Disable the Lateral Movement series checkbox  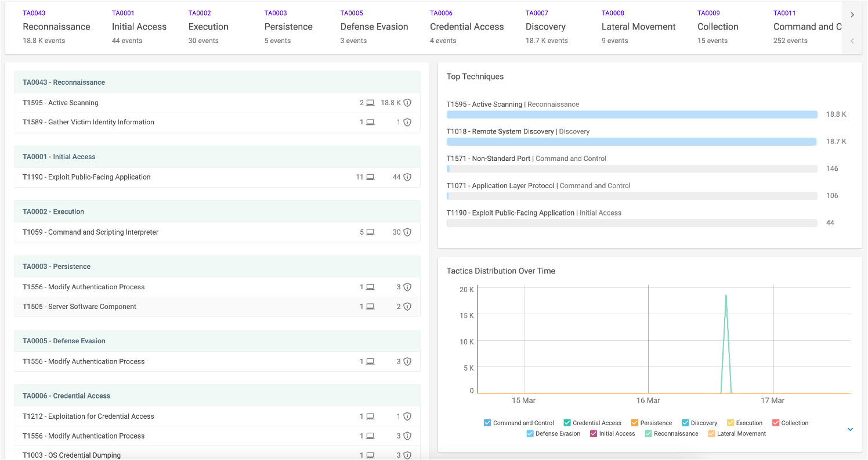pyautogui.click(x=711, y=433)
